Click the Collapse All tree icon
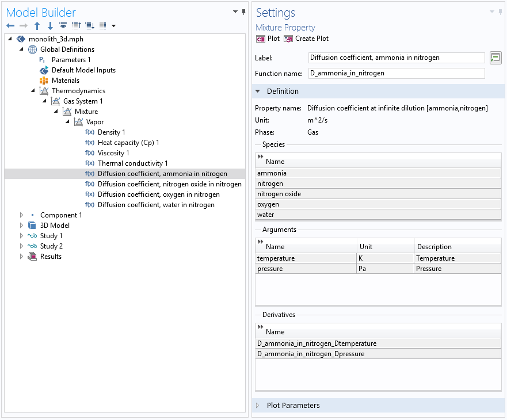The image size is (507, 420). coord(77,26)
